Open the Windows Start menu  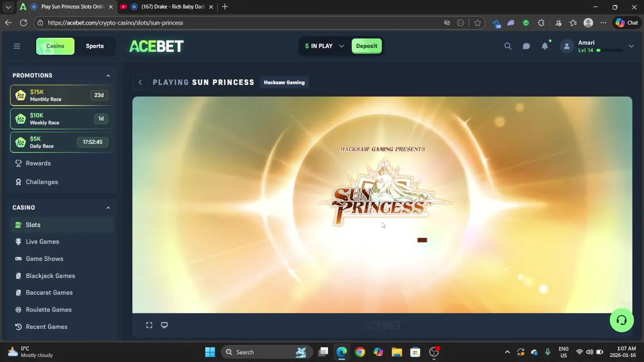[210, 352]
